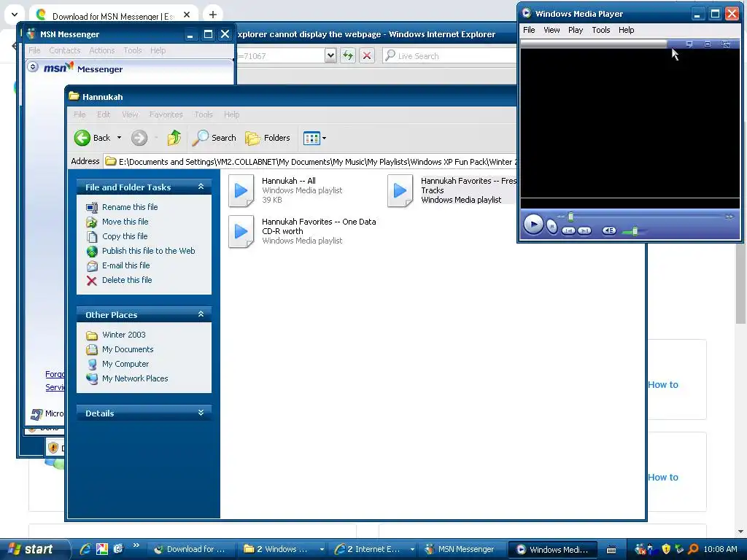
Task: Select Hannukah Favorites One Data CD-R playlist
Action: click(302, 231)
